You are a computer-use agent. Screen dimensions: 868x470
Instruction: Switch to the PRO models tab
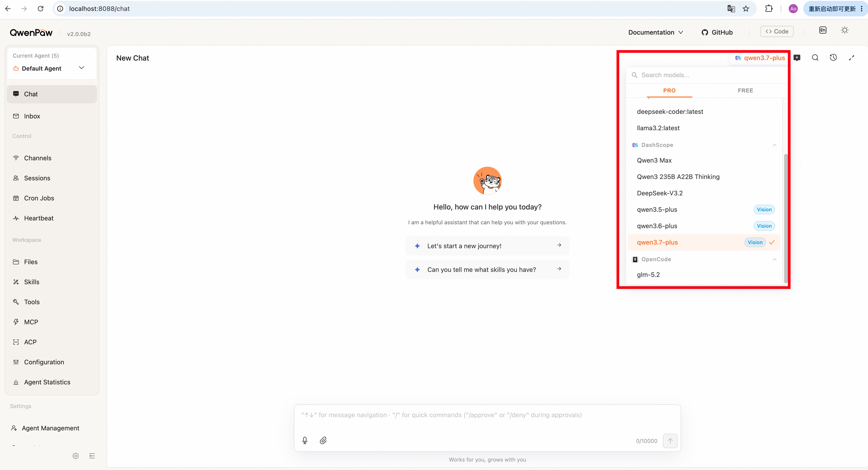click(669, 91)
